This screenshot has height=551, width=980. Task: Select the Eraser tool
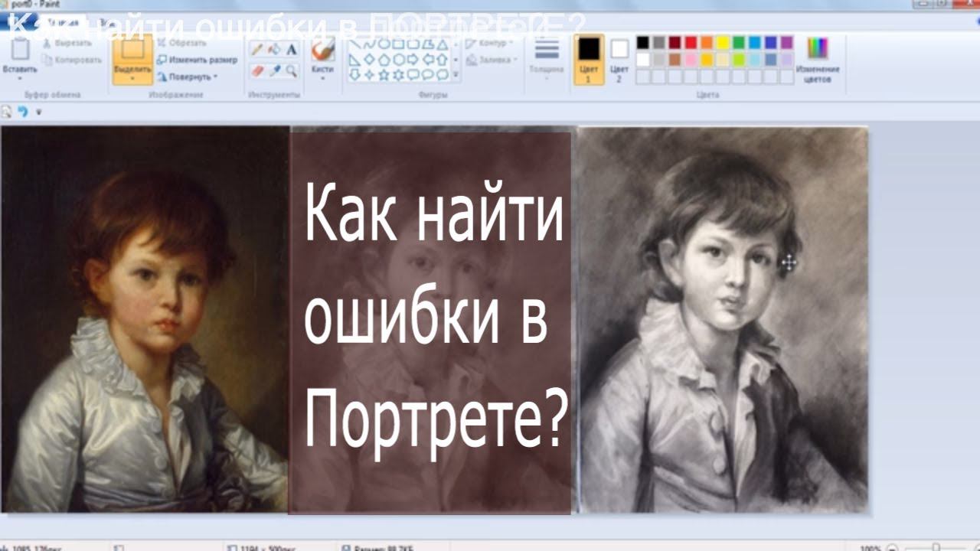point(257,70)
